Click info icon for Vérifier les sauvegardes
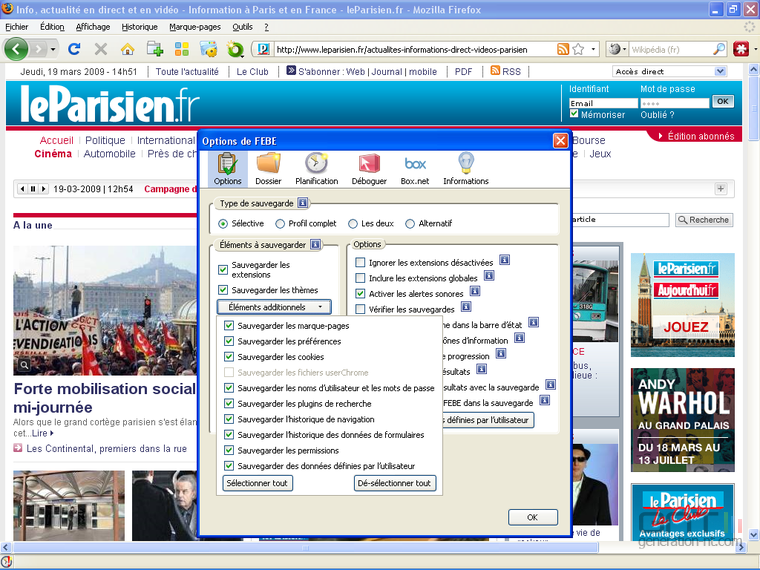The height and width of the screenshot is (570, 760). [x=466, y=306]
